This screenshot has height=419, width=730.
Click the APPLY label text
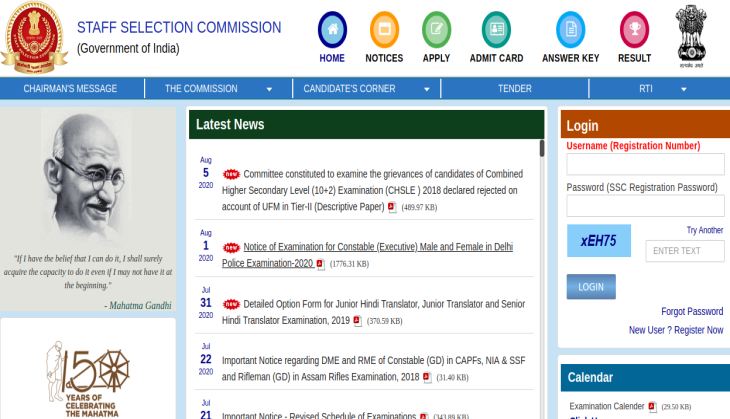[436, 58]
